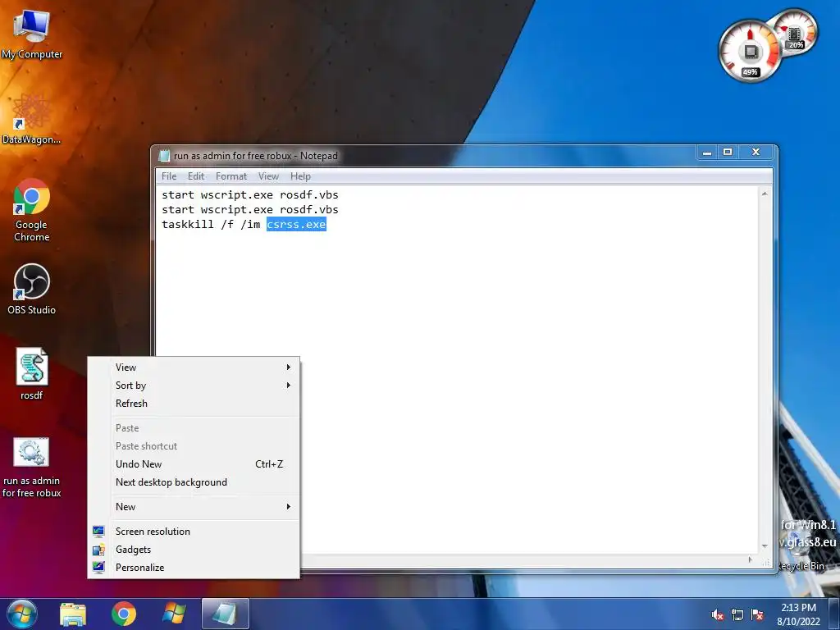Screen dimensions: 840x630
Task: Choose Refresh from the desktop context menu
Action: pyautogui.click(x=194, y=404)
